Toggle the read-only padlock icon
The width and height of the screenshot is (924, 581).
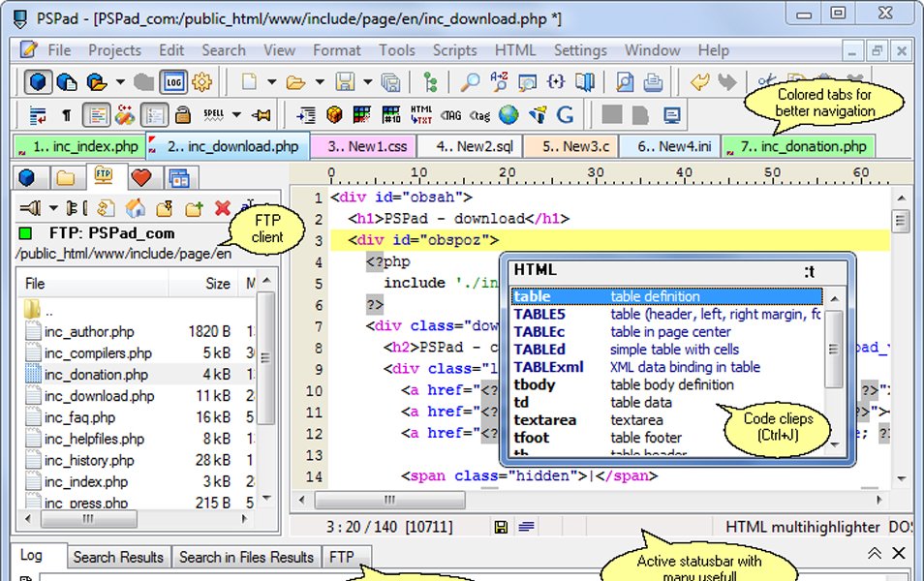point(183,115)
